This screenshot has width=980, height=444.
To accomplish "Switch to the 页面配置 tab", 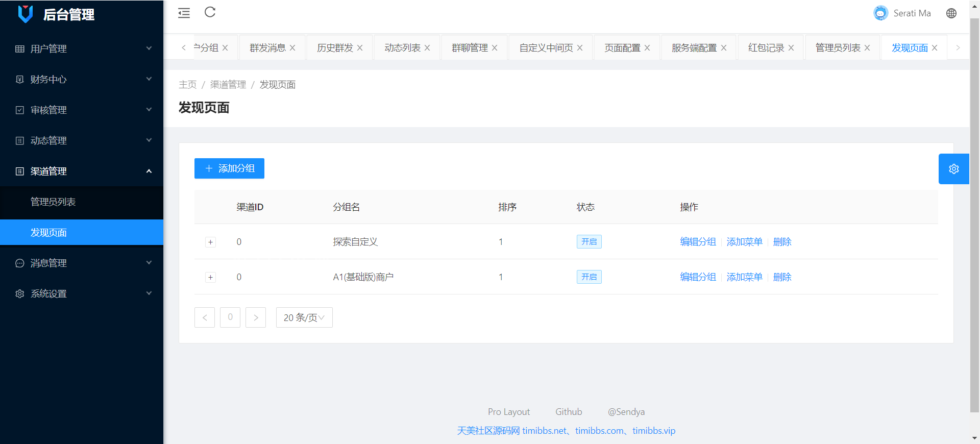I will click(622, 48).
